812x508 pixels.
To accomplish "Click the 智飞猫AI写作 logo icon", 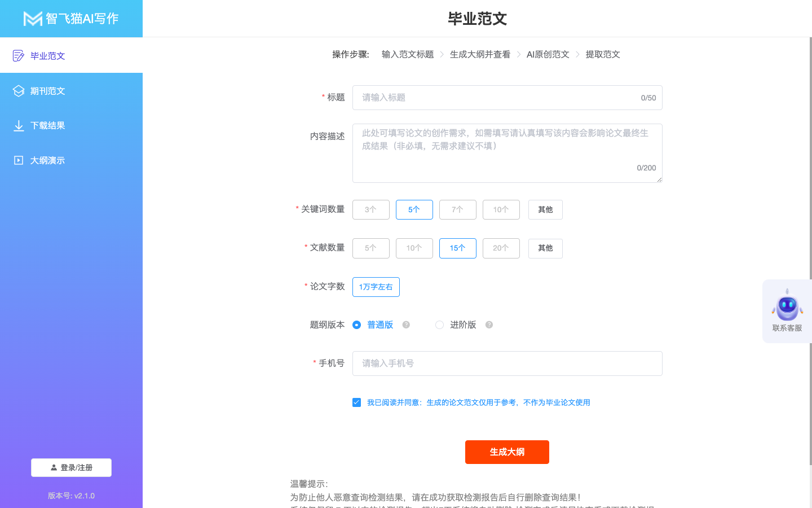I will click(x=33, y=19).
